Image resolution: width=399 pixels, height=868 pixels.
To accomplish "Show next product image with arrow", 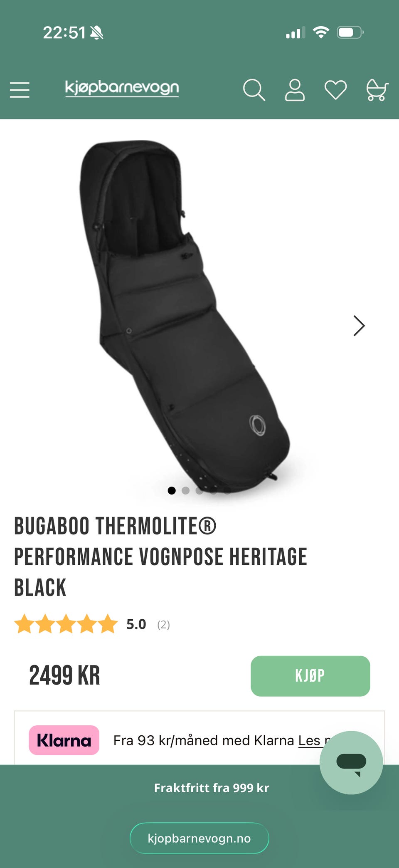I will coord(359,326).
